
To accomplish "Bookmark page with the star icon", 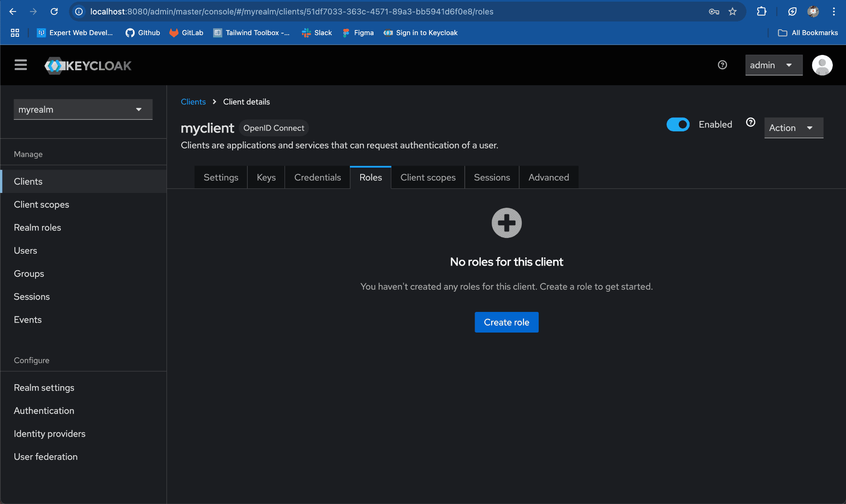I will click(x=732, y=12).
